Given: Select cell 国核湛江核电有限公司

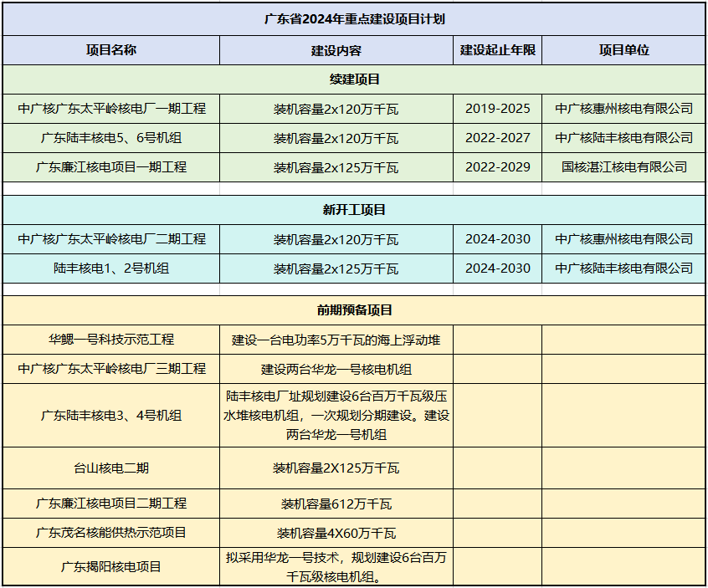Looking at the screenshot, I should click(623, 167).
